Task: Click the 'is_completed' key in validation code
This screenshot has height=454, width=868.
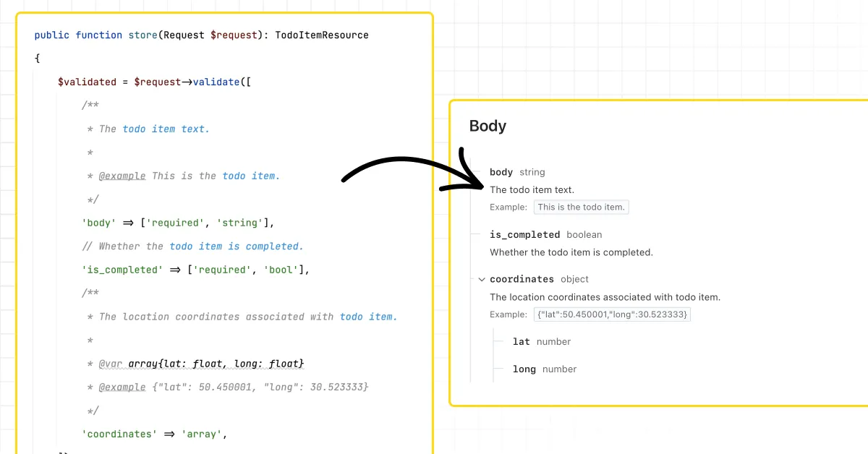Action: pyautogui.click(x=122, y=270)
